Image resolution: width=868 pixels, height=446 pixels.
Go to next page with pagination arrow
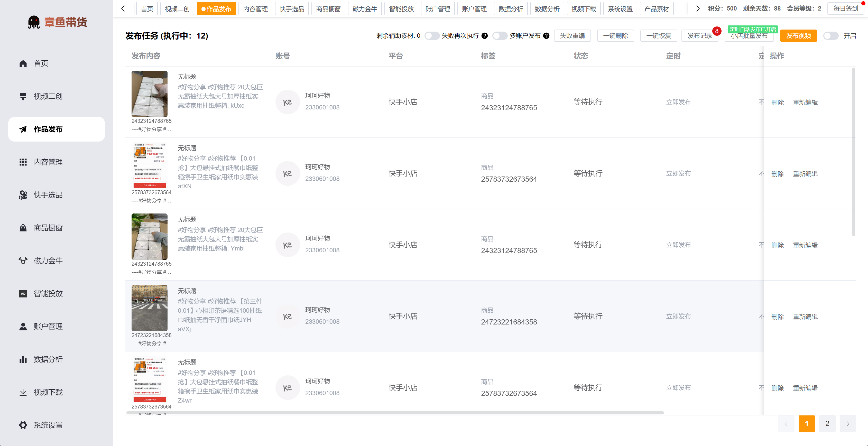(x=848, y=424)
